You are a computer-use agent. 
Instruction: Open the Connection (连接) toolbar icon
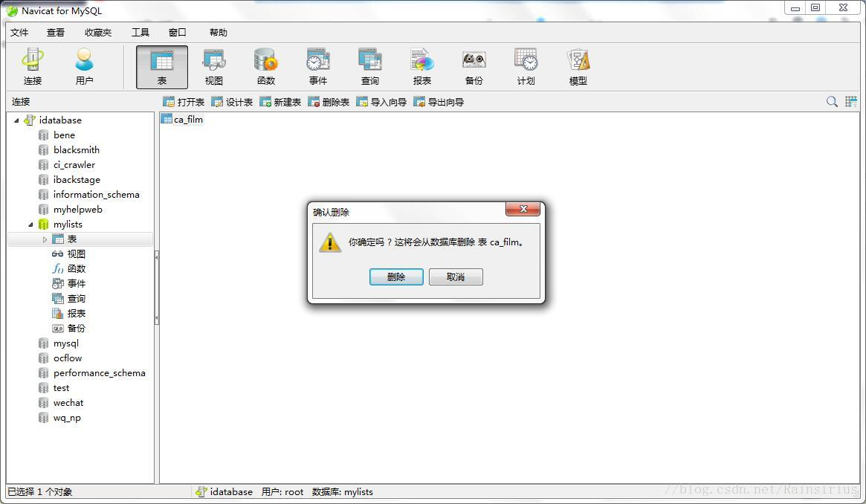point(33,67)
